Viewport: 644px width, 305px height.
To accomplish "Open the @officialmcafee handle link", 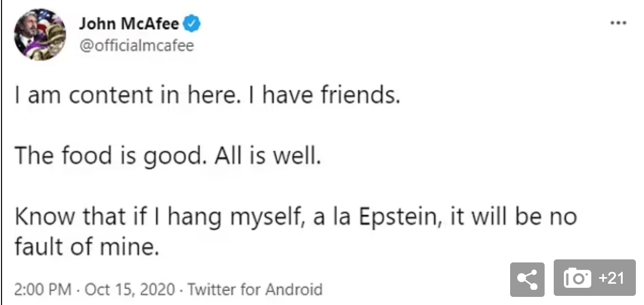I will [136, 46].
